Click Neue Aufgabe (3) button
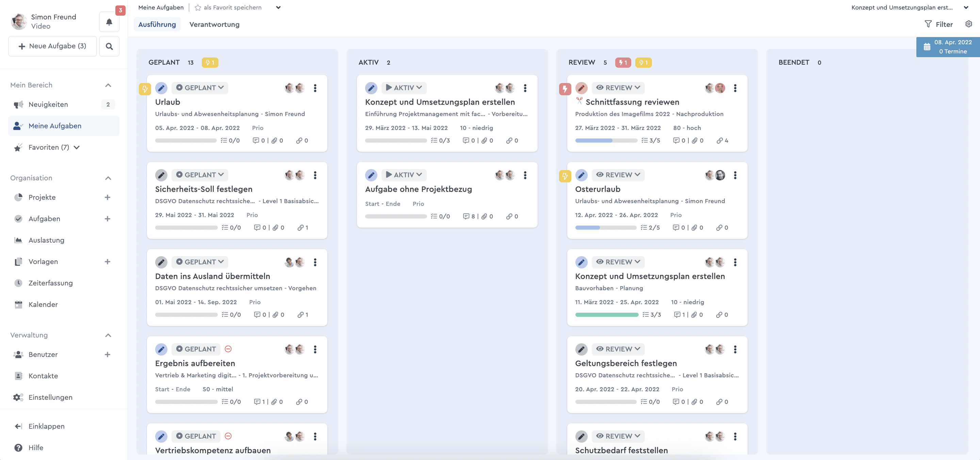The image size is (980, 460). 52,46
